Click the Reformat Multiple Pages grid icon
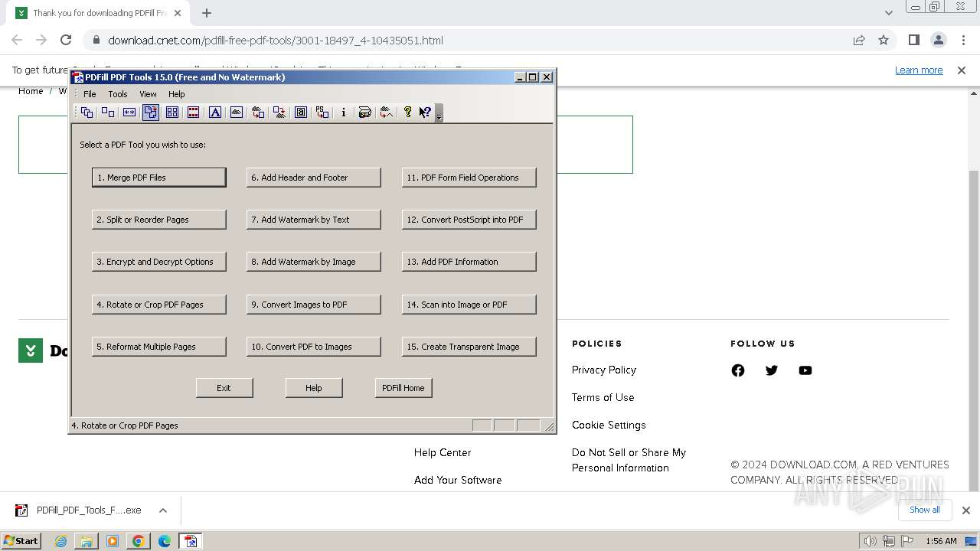The height and width of the screenshot is (551, 980). click(172, 112)
